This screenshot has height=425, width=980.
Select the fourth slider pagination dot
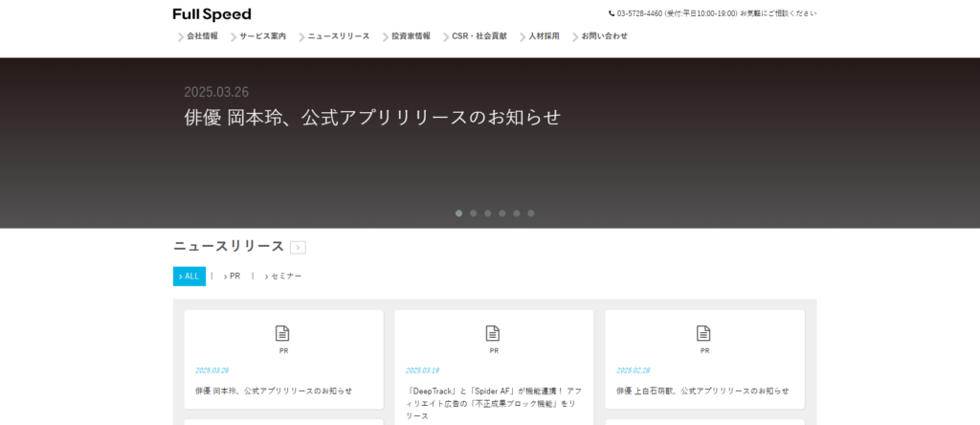point(501,213)
